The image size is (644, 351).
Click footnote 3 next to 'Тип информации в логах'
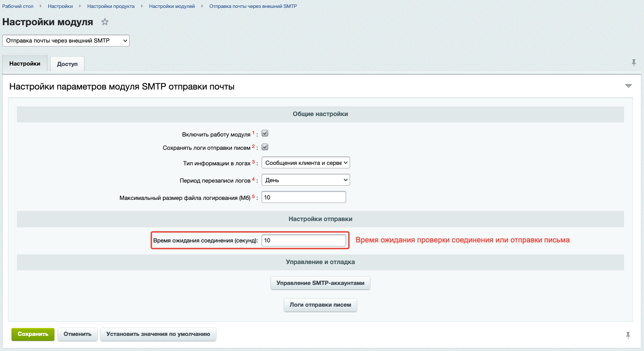coord(254,162)
